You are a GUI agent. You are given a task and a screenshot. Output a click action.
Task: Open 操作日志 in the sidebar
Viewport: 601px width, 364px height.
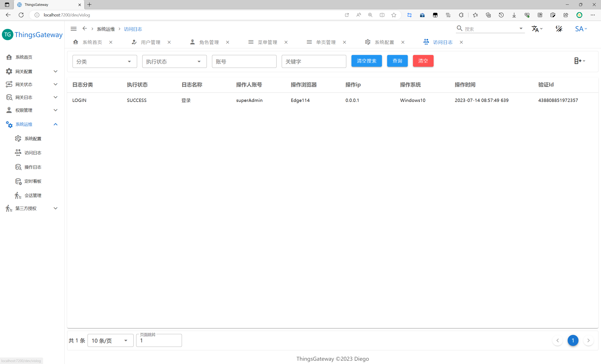[x=33, y=167]
